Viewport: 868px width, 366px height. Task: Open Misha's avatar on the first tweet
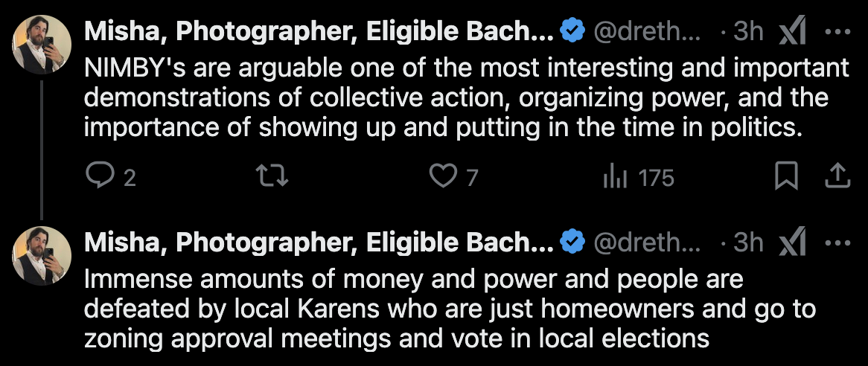pos(42,44)
